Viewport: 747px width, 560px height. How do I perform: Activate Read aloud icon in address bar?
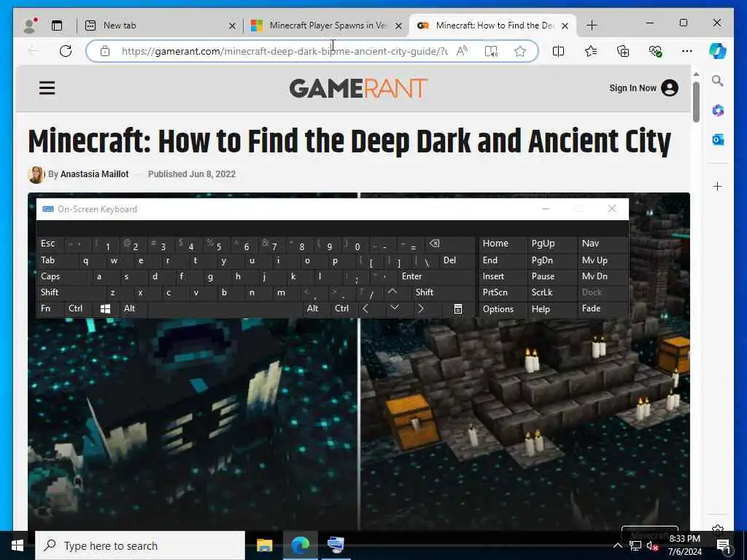point(462,51)
